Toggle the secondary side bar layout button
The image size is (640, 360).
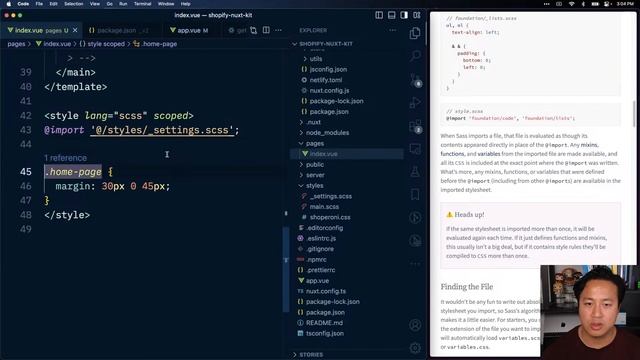coord(404,15)
